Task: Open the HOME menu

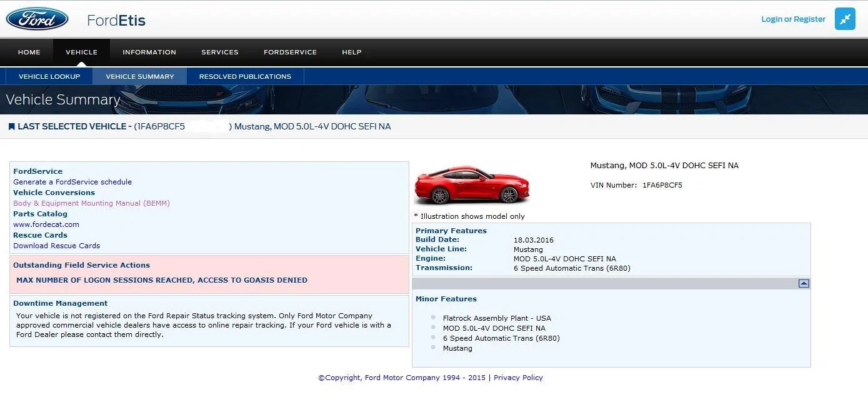Action: (29, 52)
